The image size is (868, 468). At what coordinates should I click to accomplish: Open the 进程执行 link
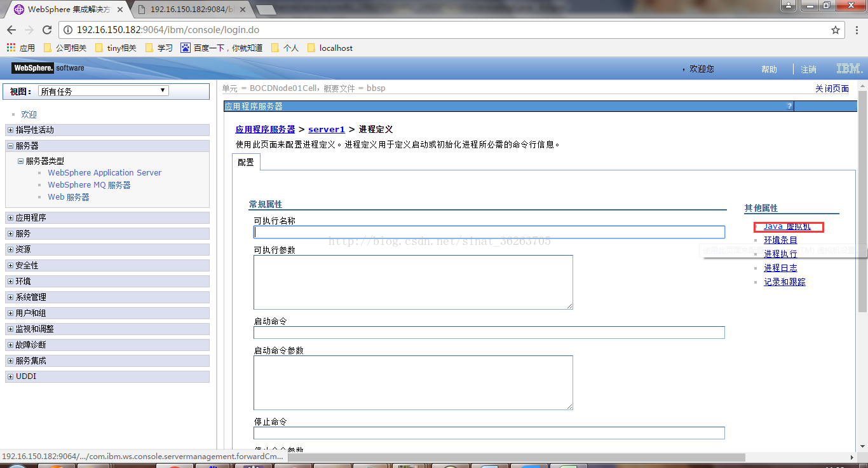click(x=780, y=254)
